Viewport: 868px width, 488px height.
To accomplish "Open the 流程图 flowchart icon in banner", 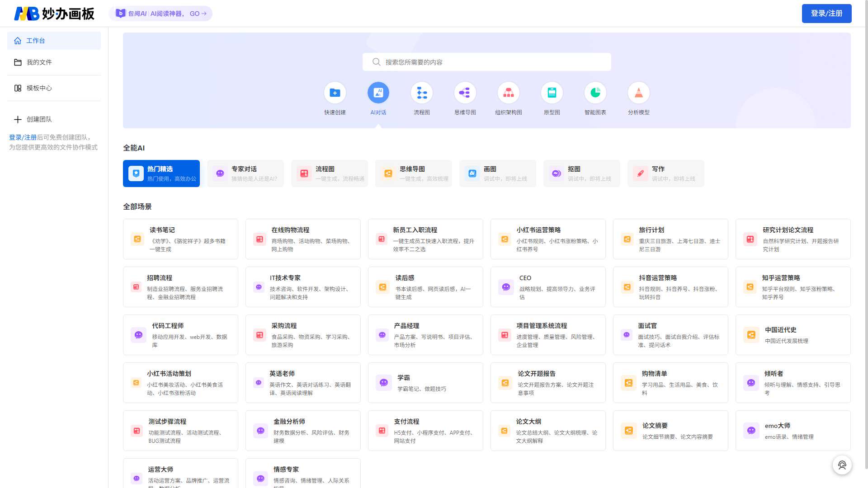I will [421, 93].
